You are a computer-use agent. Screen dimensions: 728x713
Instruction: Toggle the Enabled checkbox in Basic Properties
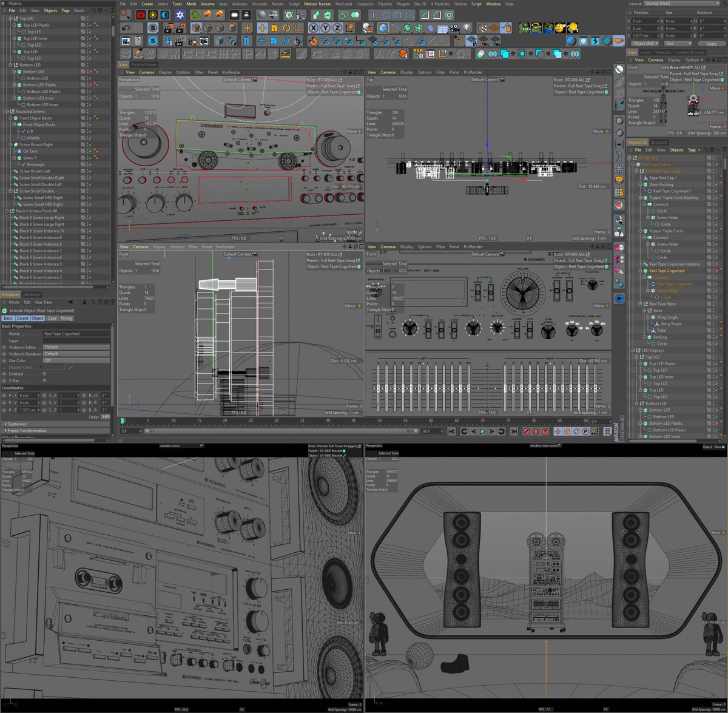[44, 374]
